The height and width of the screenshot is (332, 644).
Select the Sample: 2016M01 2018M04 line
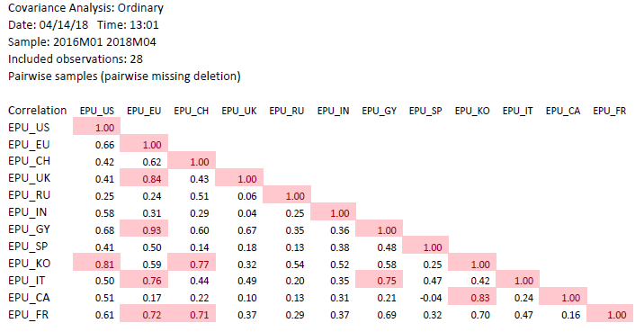82,42
